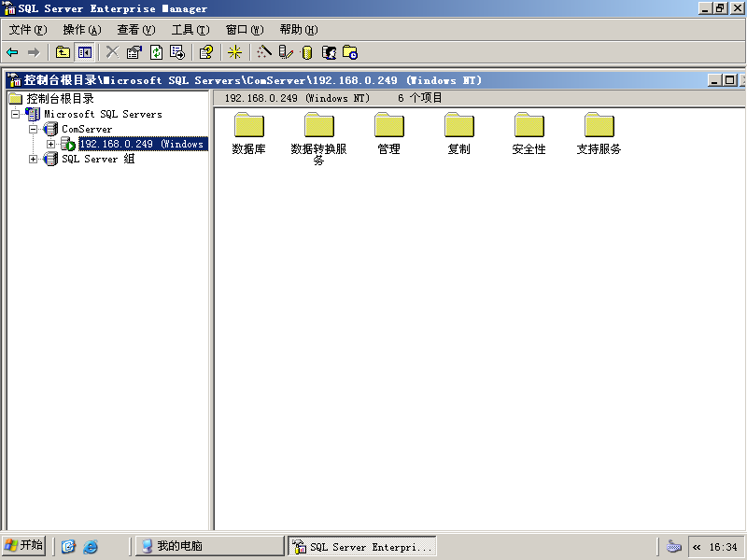Open the 操作(A) menu

click(82, 30)
